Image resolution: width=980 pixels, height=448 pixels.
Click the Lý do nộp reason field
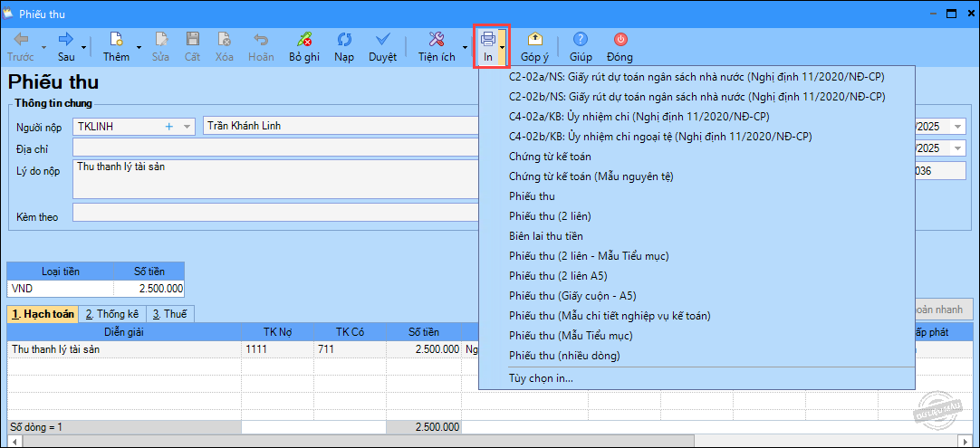275,179
